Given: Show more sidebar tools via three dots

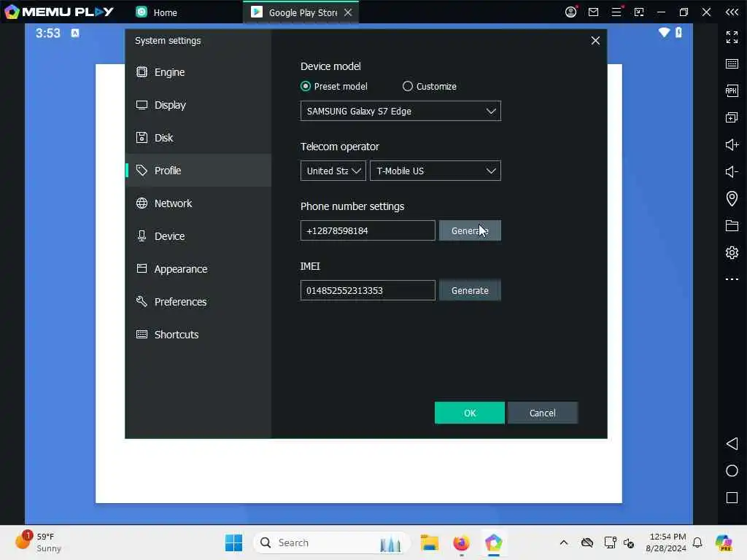Looking at the screenshot, I should click(732, 279).
